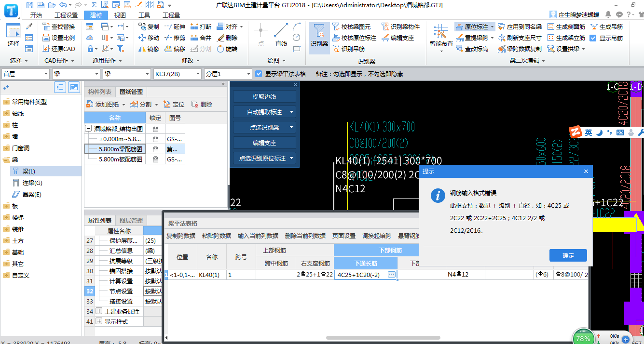Select the 直线 (Line) drawing tool
Screen dimensions: 644x344
point(281,36)
